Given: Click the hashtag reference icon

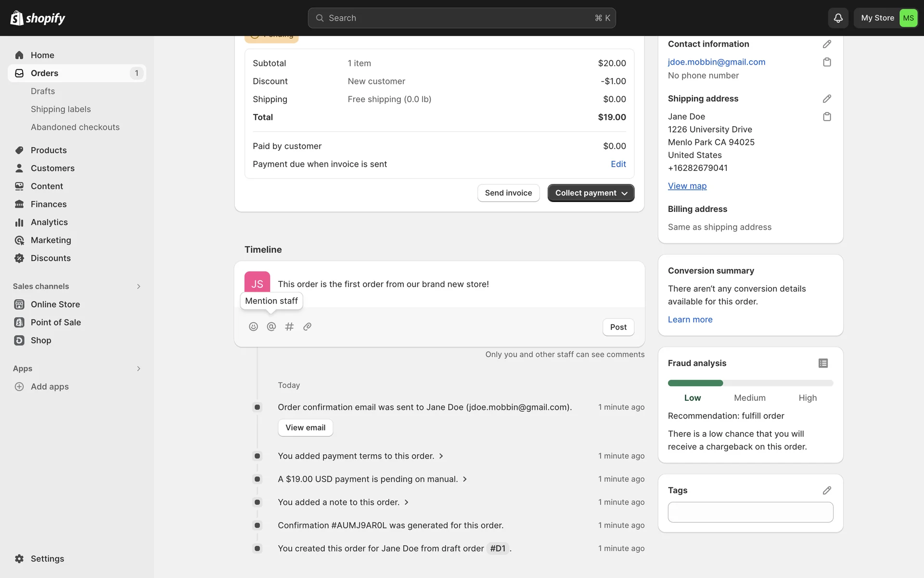Looking at the screenshot, I should click(289, 327).
